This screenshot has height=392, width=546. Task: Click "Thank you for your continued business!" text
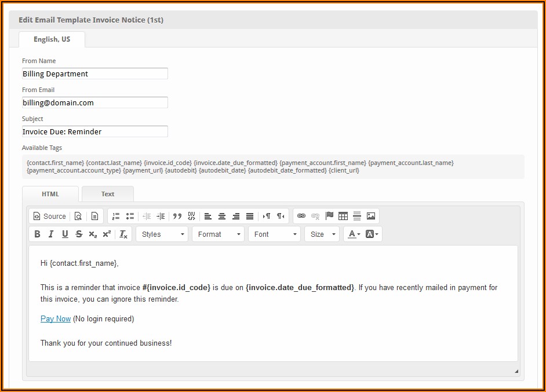tap(106, 343)
